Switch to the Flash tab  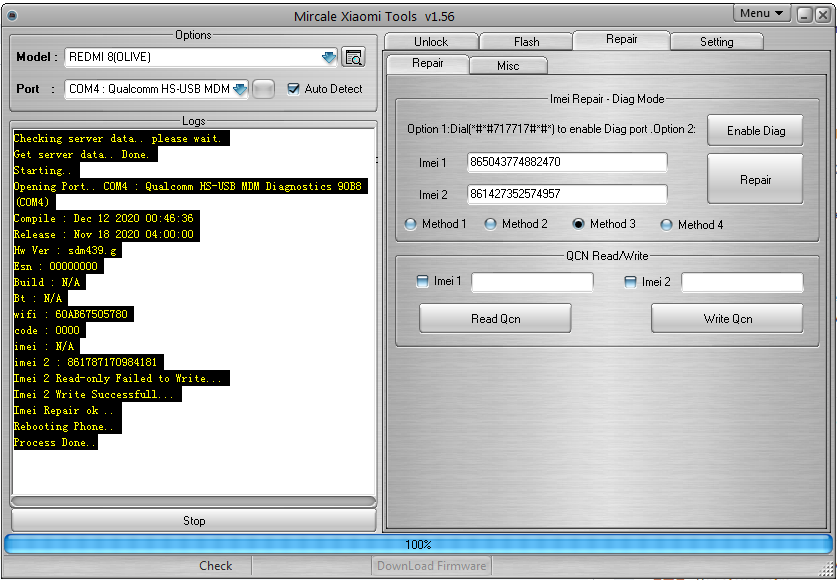pyautogui.click(x=526, y=42)
